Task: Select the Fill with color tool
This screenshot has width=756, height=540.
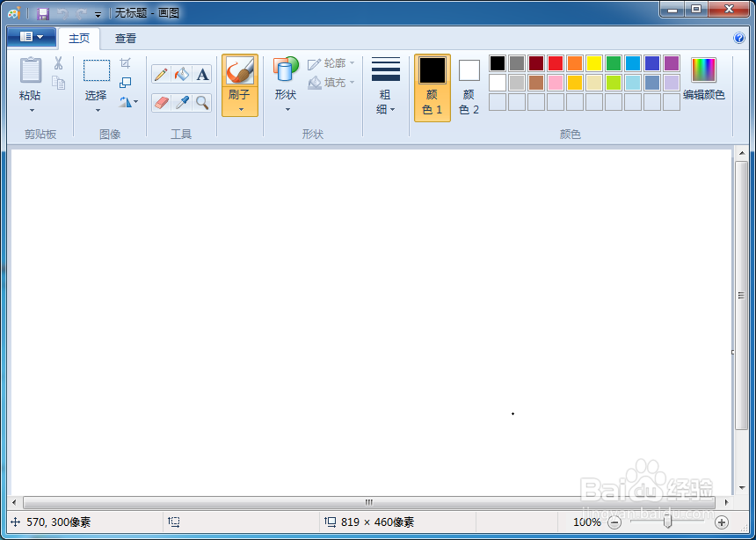Action: tap(180, 75)
